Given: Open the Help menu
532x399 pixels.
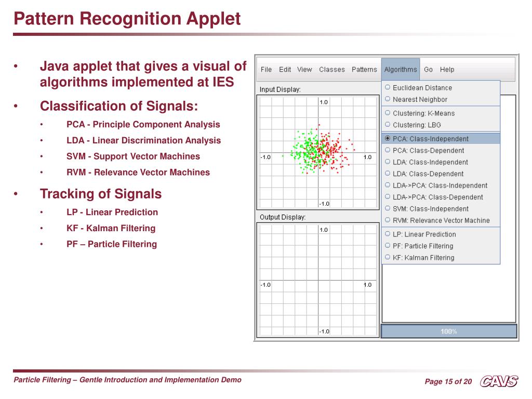Looking at the screenshot, I should tap(447, 70).
